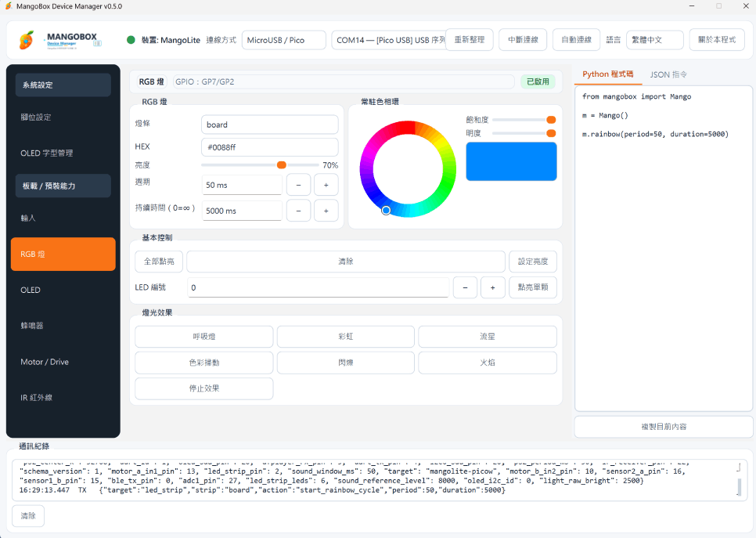756x538 pixels.
Task: Click the 設定亮度 set brightness button
Action: tap(533, 262)
